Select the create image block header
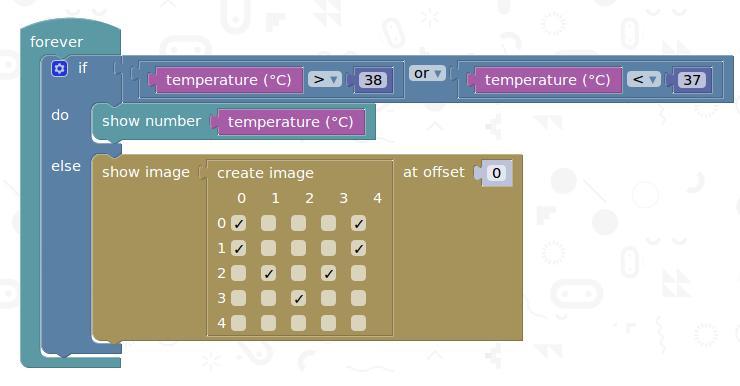Screen dimensions: 740x386 pos(265,173)
